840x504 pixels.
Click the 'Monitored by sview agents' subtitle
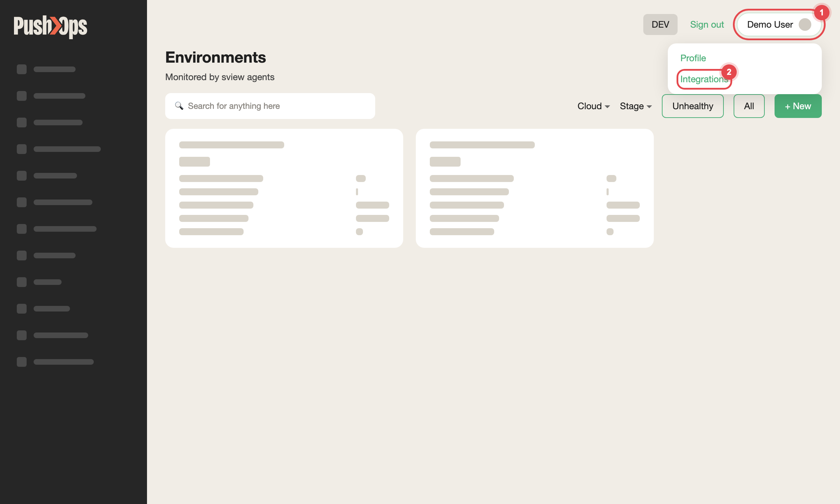[x=220, y=77]
